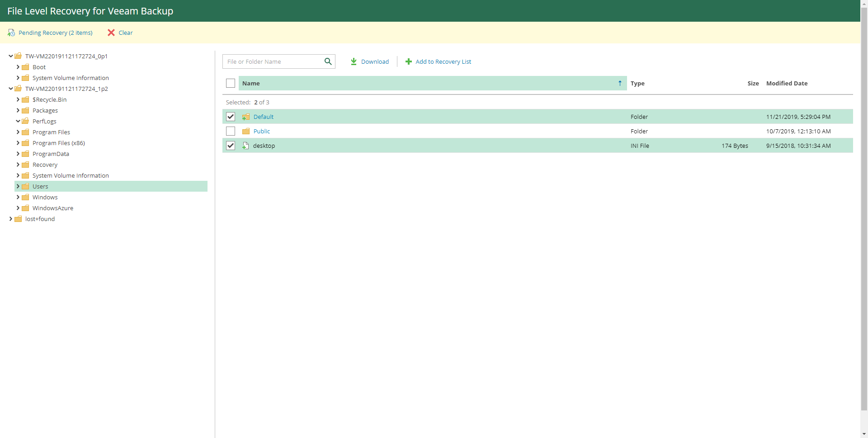This screenshot has width=868, height=438.
Task: Expand the Program Files node
Action: 18,132
